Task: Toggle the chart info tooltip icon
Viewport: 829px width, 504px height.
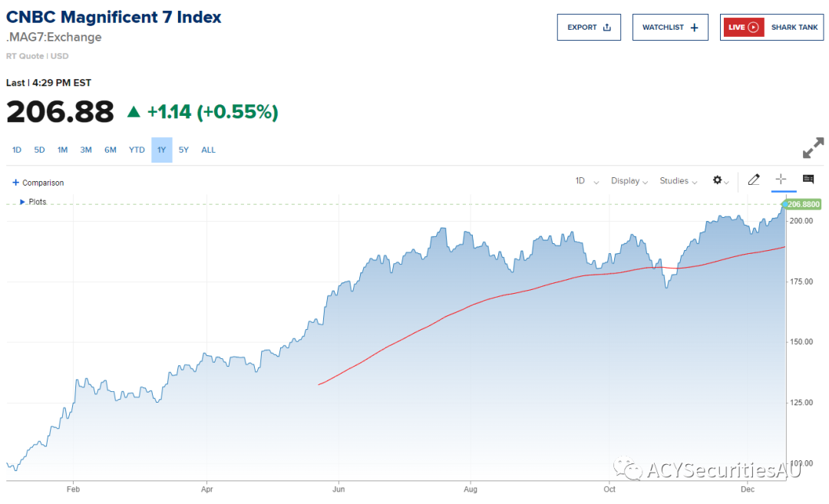Action: click(x=808, y=180)
